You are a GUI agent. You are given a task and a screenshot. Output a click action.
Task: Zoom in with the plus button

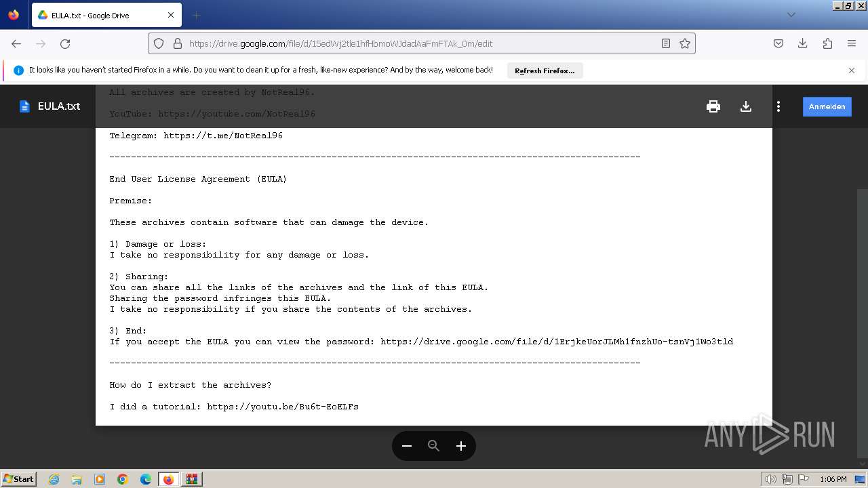coord(461,446)
